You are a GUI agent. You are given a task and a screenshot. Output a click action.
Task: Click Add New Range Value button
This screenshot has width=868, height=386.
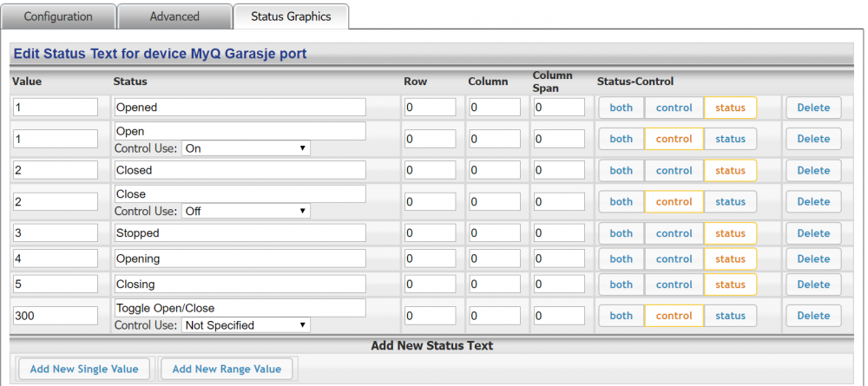[227, 369]
